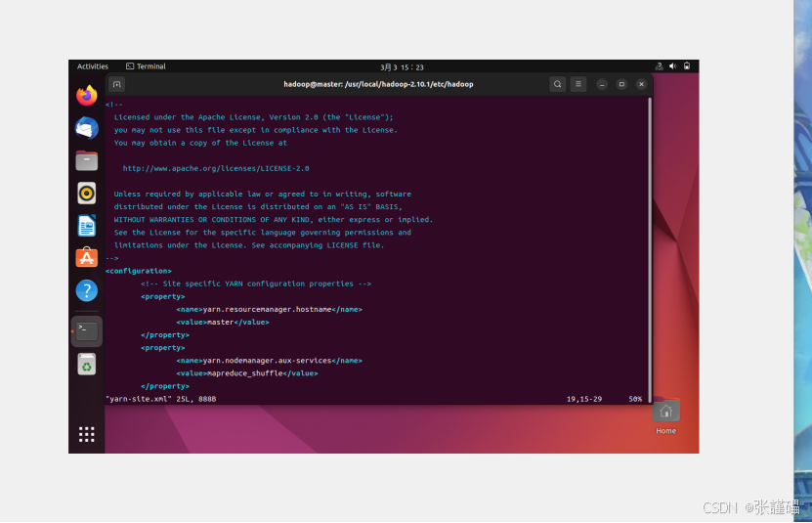Click the Site specific YARN comment line
Screen dimensions: 812x523
(256, 284)
